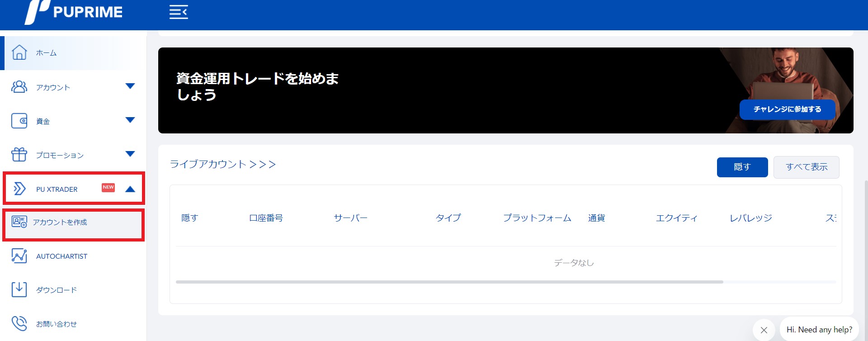
Task: Dismiss the help chat with X
Action: 764,330
